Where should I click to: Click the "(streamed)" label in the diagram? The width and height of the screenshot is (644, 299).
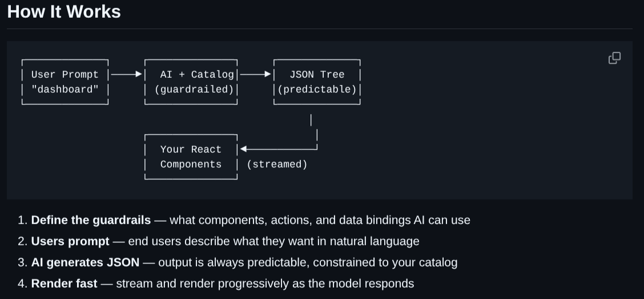click(277, 164)
